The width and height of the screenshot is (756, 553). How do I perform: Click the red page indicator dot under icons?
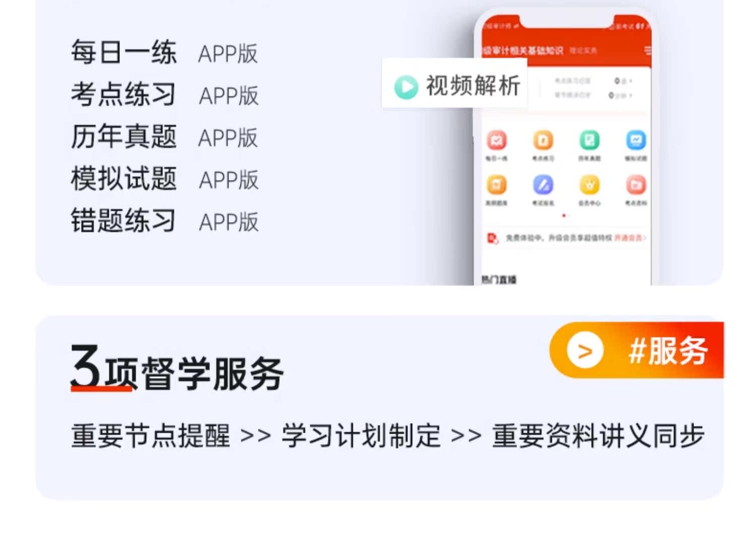point(564,216)
